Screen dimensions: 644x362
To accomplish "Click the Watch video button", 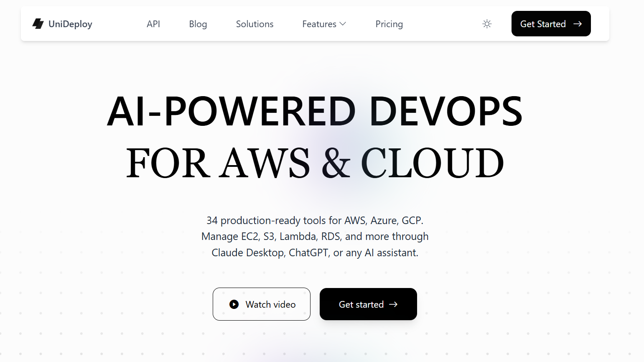I will point(262,304).
